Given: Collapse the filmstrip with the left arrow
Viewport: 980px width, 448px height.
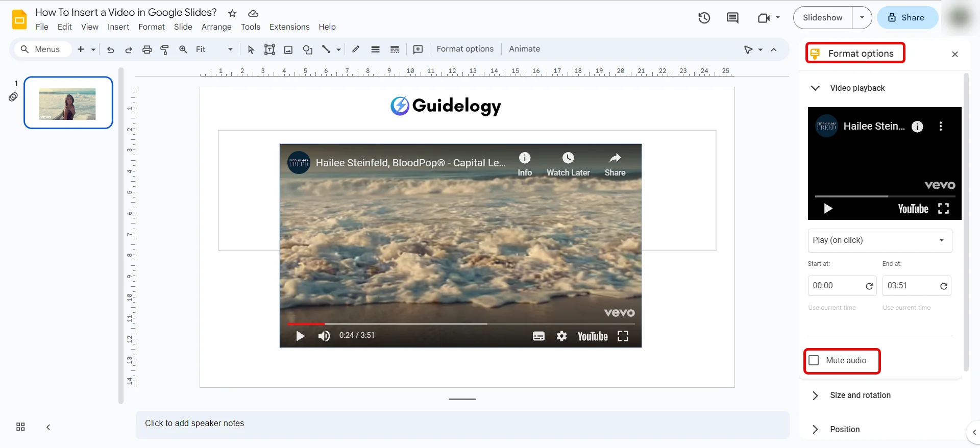Looking at the screenshot, I should coord(48,427).
